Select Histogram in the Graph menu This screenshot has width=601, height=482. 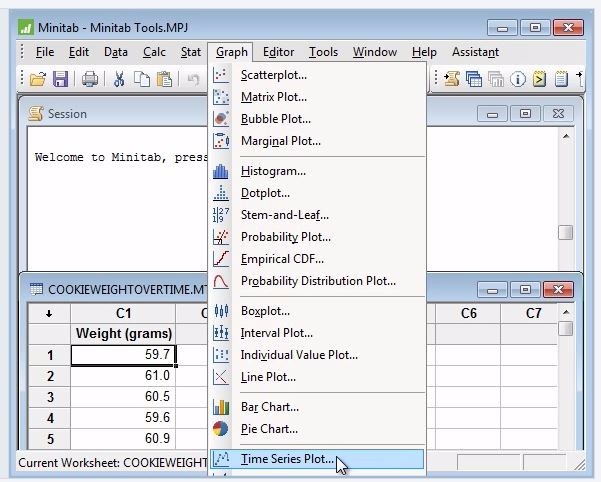coord(317,171)
